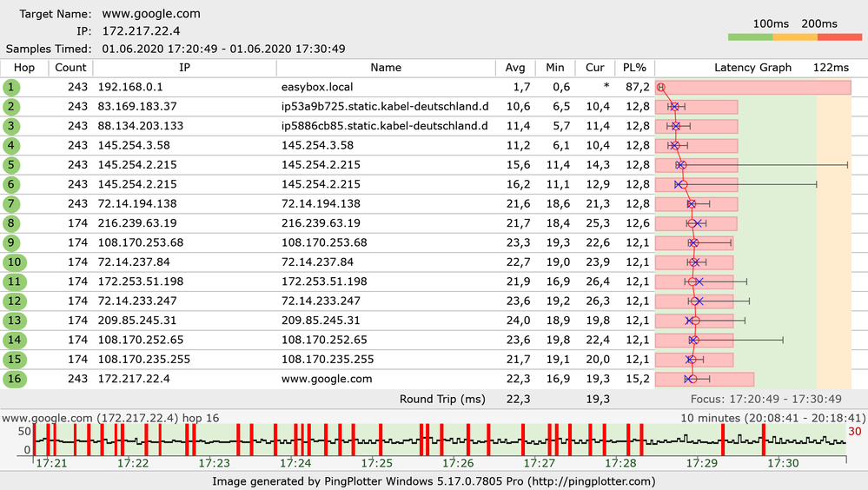This screenshot has height=490, width=868.
Task: Click 108.170.235.255 in the Name column
Action: [328, 360]
